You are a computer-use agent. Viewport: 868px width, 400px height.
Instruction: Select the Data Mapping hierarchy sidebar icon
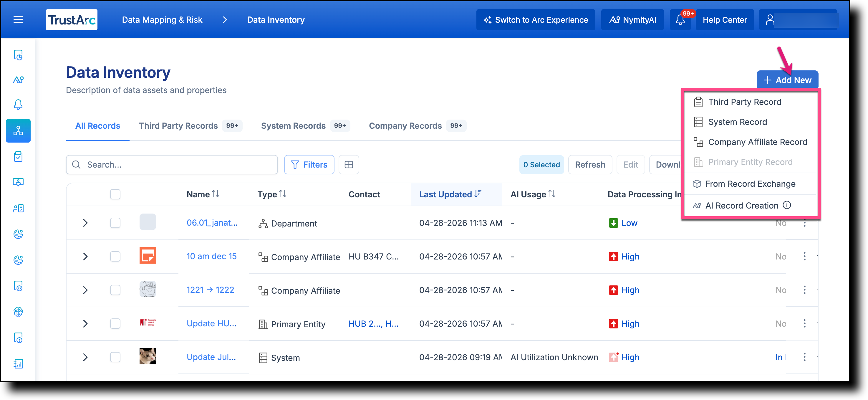coord(18,130)
